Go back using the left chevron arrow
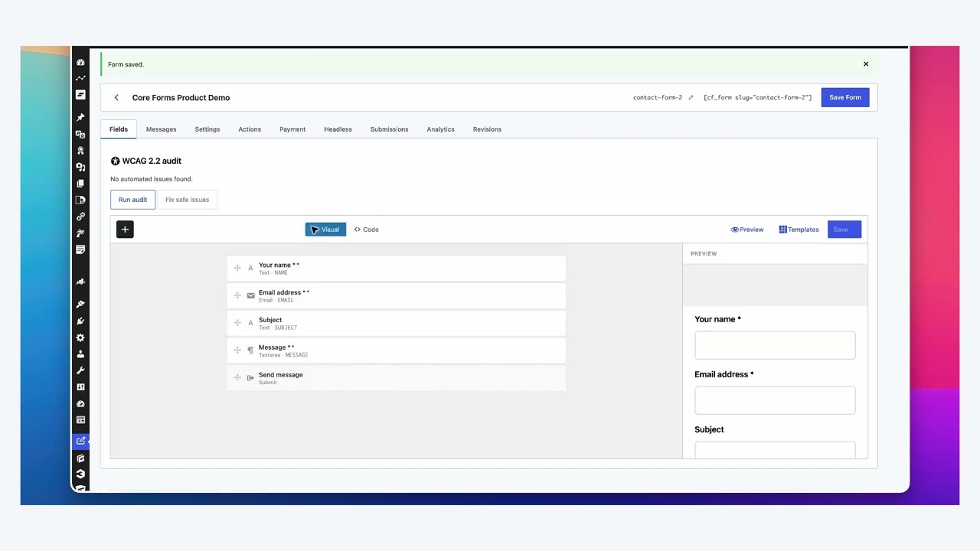 coord(116,97)
